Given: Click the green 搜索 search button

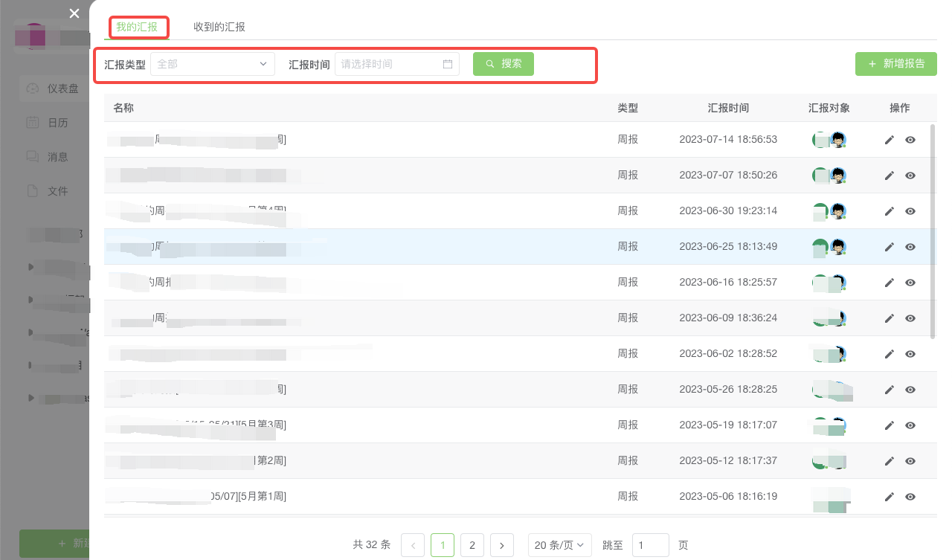Looking at the screenshot, I should click(503, 64).
